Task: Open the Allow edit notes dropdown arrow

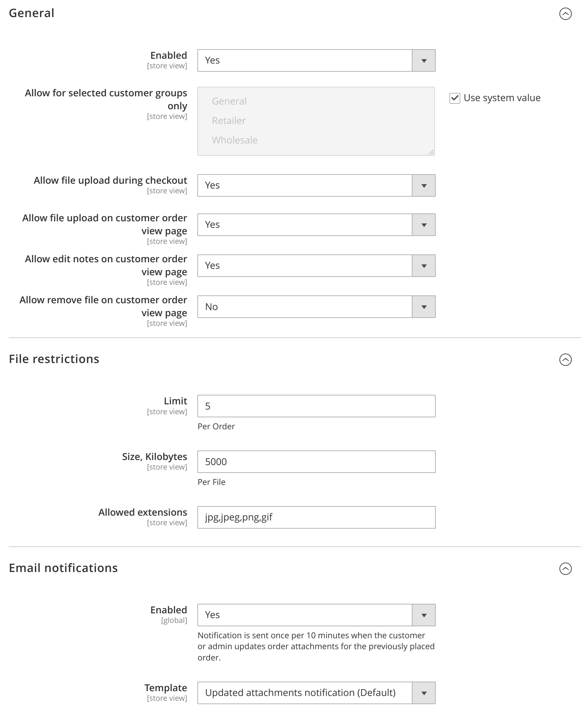Action: (x=423, y=266)
